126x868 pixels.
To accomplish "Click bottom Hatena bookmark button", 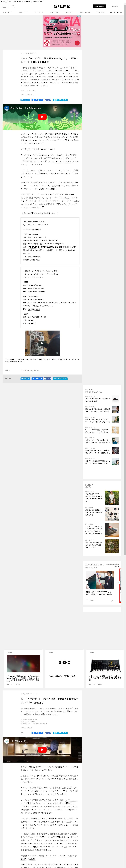I will click(x=60, y=378).
